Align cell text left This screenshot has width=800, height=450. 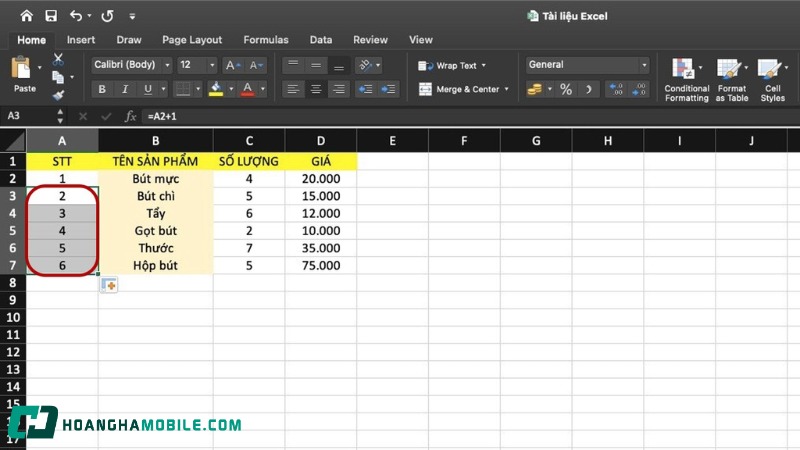(x=293, y=89)
